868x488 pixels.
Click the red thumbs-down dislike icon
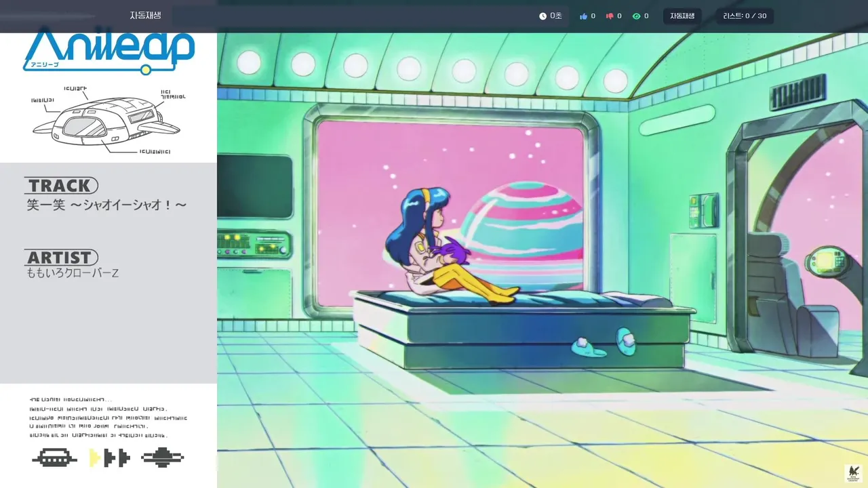pyautogui.click(x=610, y=16)
